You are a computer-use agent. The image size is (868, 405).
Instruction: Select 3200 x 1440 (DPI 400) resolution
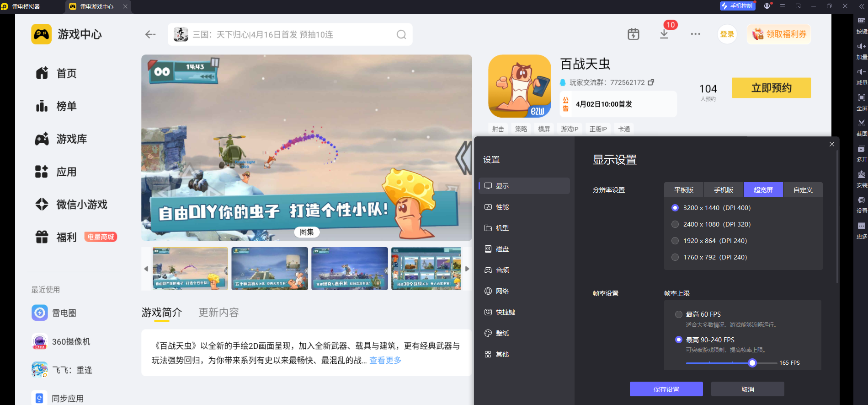point(675,208)
